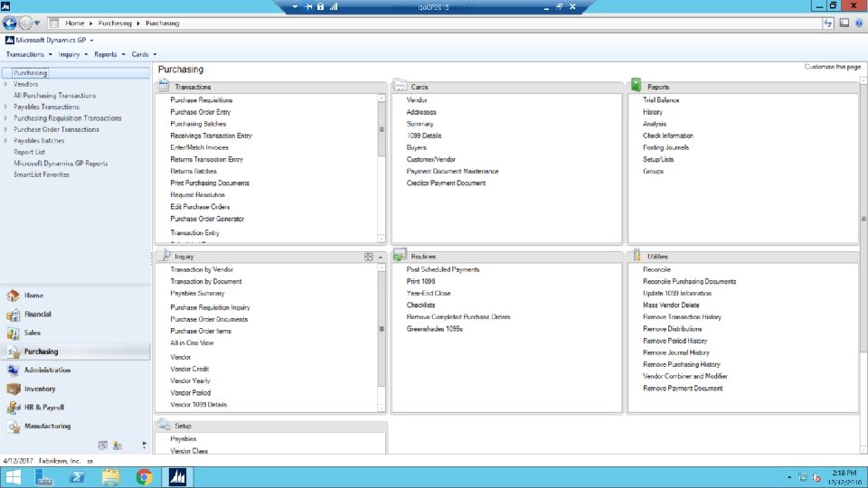Expand the Payables Batches tree node
Viewport: 868px width, 488px height.
click(6, 141)
